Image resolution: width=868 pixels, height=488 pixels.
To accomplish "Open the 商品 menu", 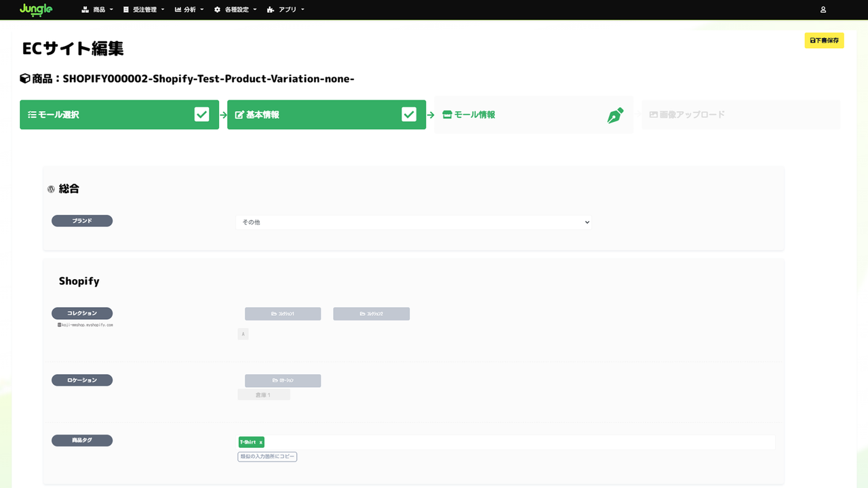I will click(97, 9).
